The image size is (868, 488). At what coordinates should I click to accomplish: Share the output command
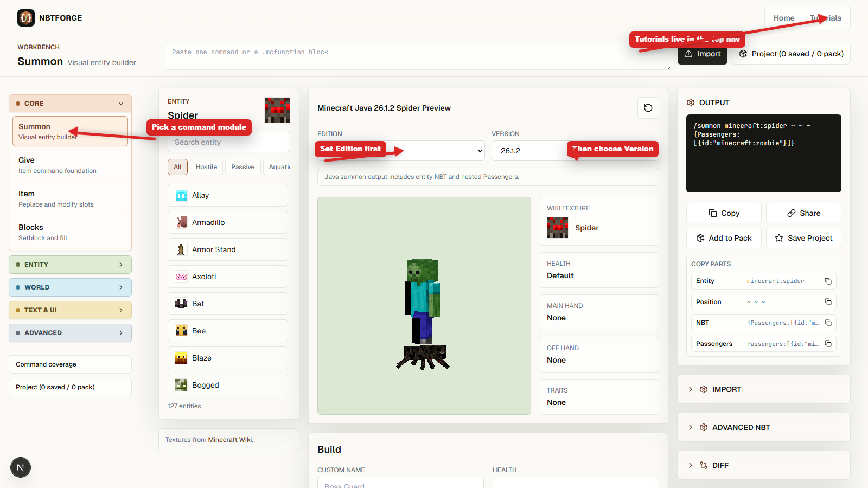[803, 213]
